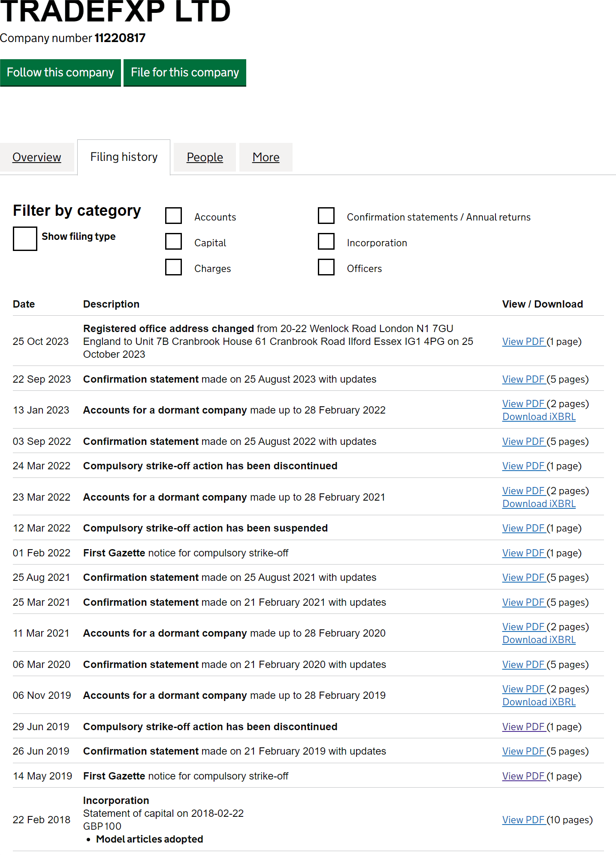Click the View / Download column header

[x=543, y=304]
